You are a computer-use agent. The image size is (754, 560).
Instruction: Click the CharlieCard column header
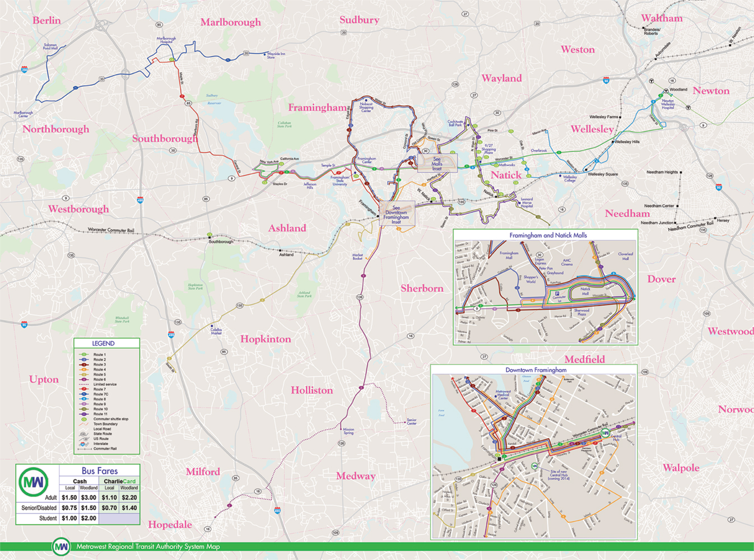120,482
